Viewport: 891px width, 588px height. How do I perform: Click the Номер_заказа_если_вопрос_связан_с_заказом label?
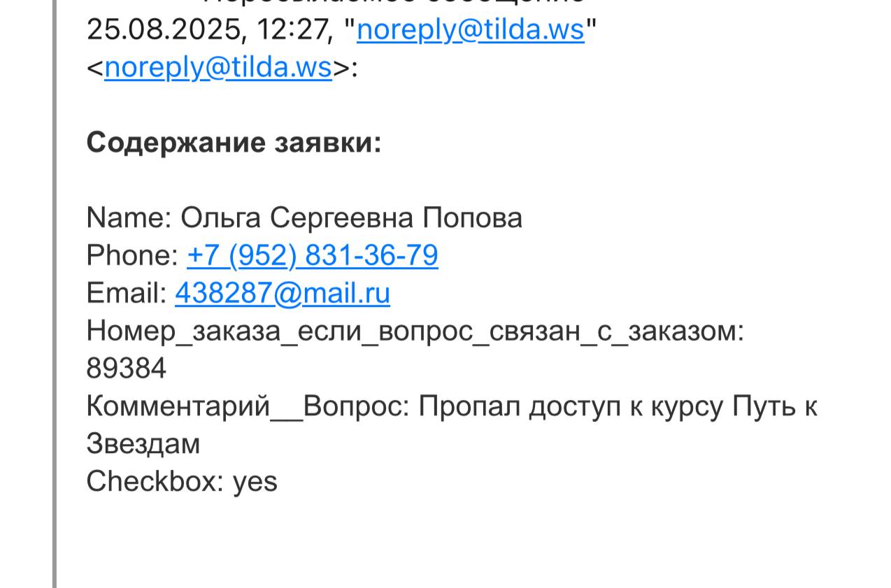(x=414, y=331)
